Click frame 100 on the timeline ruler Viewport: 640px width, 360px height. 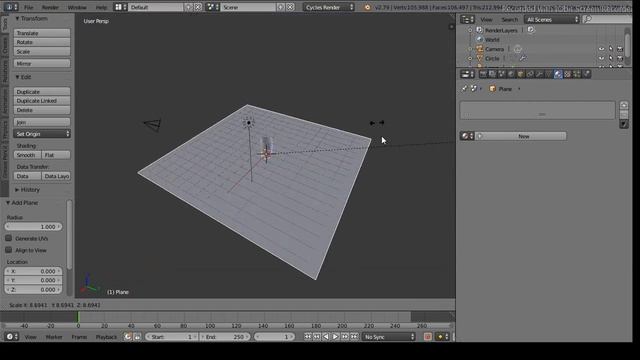pos(210,326)
